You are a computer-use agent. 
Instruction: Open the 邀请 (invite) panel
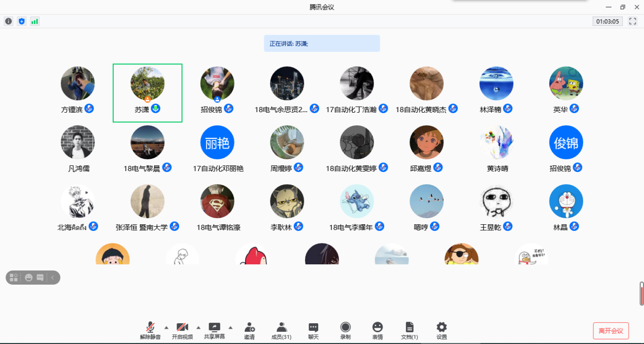click(249, 330)
